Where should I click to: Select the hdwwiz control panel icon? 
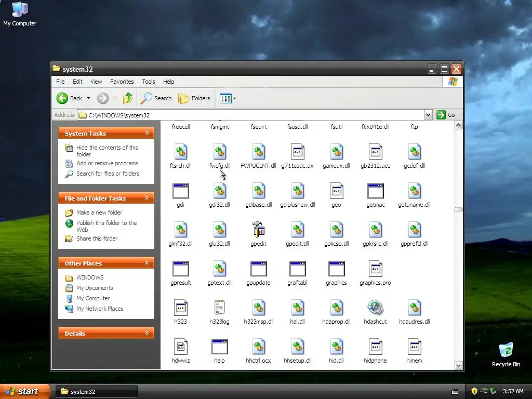click(180, 347)
